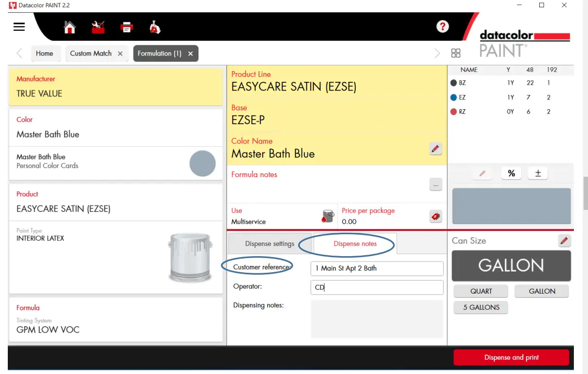The height and width of the screenshot is (374, 588).
Task: Click the Master Bath Blue color circle
Action: (x=202, y=163)
